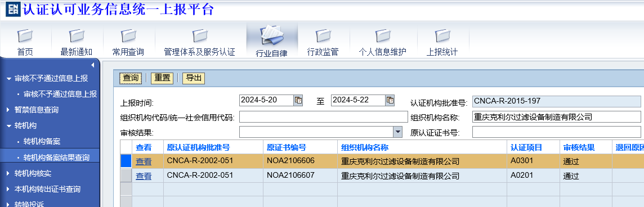Expand 本机构转出证书查询 tree section
Image resolution: width=644 pixels, height=207 pixels.
click(8, 190)
